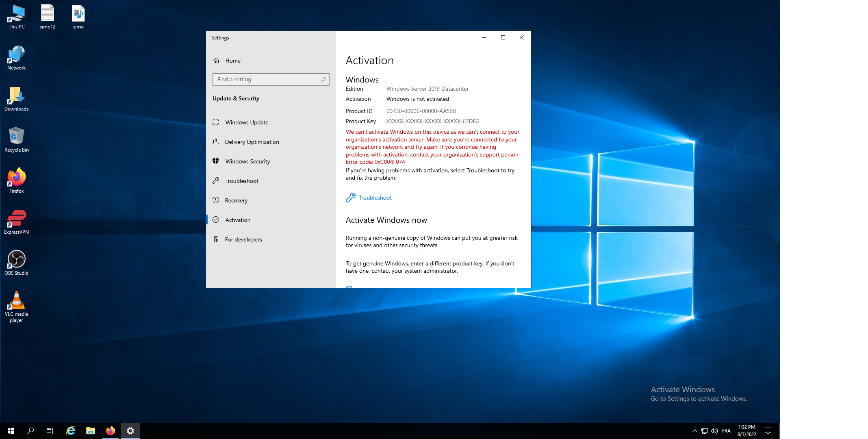Image resolution: width=868 pixels, height=439 pixels.
Task: Launch OBS Studio shortcut
Action: (16, 263)
